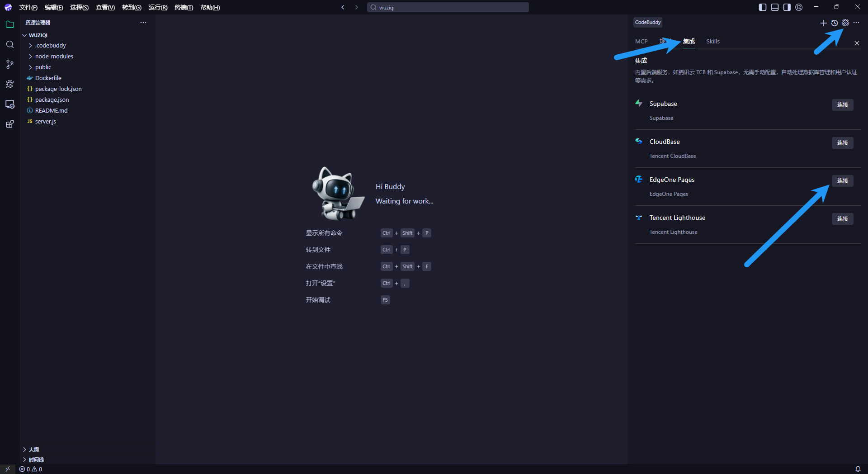Toggle the primary sidebar layout button
This screenshot has height=474, width=868.
click(763, 7)
